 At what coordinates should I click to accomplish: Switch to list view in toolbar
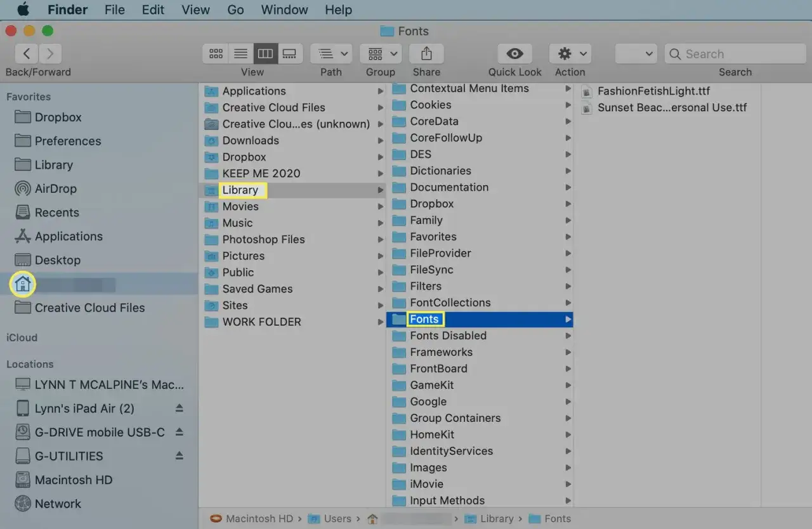tap(240, 54)
